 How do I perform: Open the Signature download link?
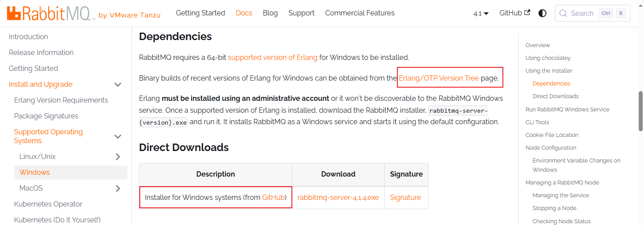pyautogui.click(x=405, y=198)
